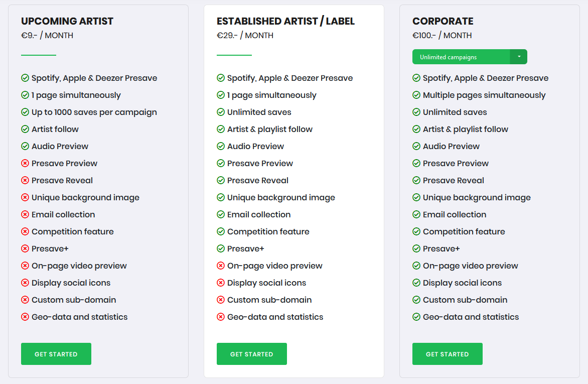Click Up to 1000 saves per campaign text

click(94, 112)
